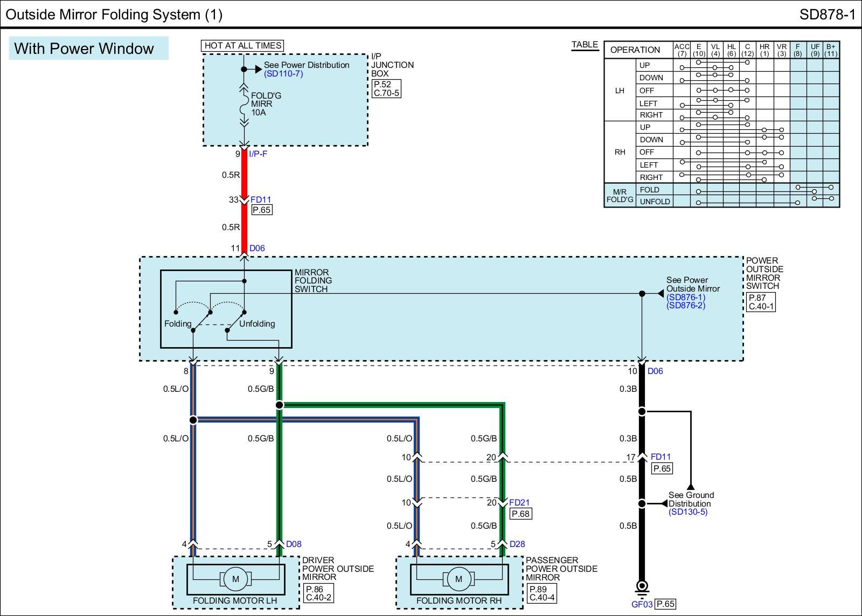Click the Folding switch contact label
This screenshot has width=862, height=616.
[178, 324]
